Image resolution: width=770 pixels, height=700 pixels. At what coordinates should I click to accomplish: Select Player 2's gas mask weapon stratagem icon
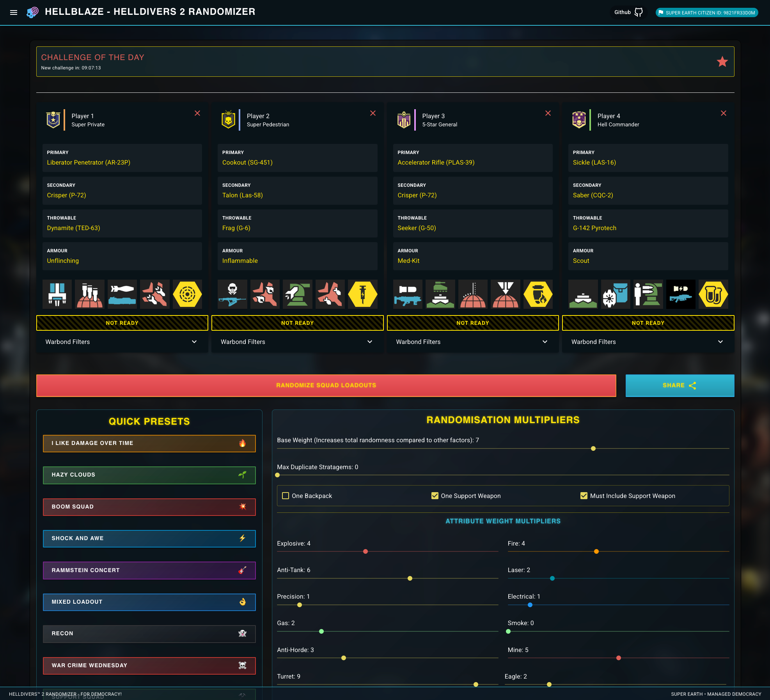(x=232, y=294)
